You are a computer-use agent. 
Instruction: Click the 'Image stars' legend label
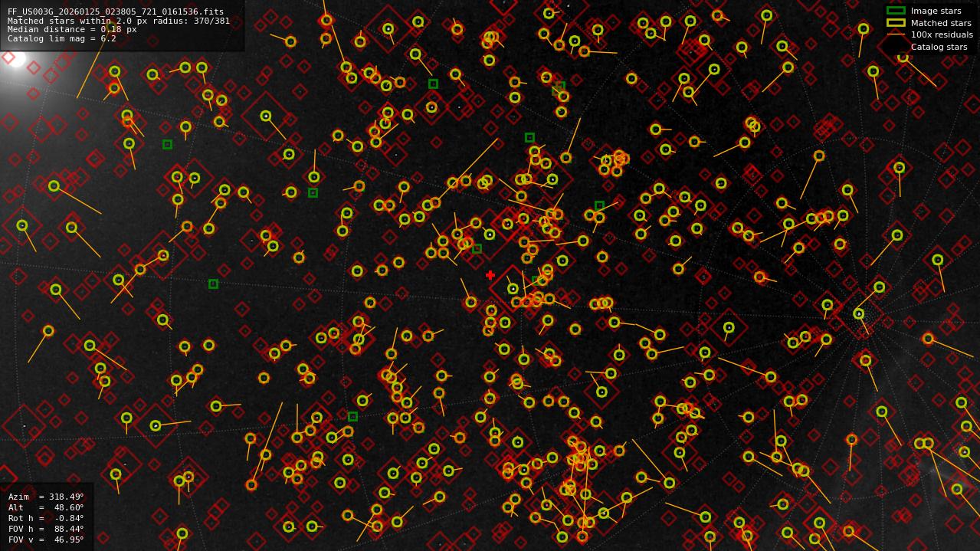[x=936, y=11]
